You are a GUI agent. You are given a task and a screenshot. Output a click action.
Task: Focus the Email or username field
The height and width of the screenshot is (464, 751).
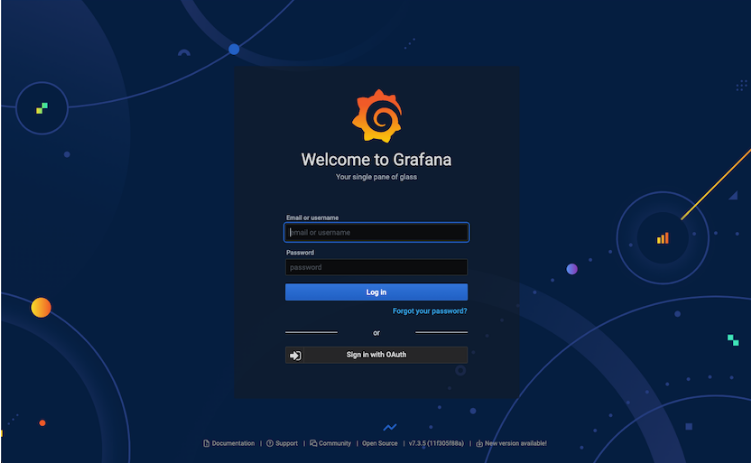click(376, 232)
